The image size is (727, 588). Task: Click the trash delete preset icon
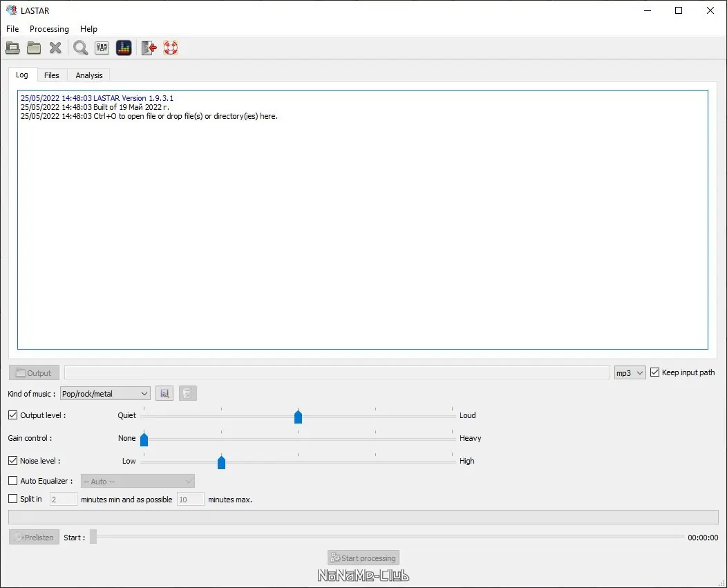[188, 393]
